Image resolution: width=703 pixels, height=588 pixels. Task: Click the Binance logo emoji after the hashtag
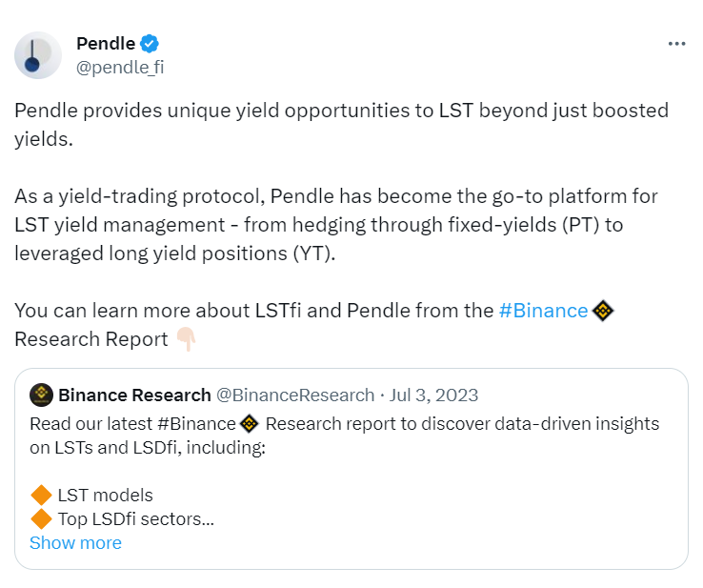[603, 311]
